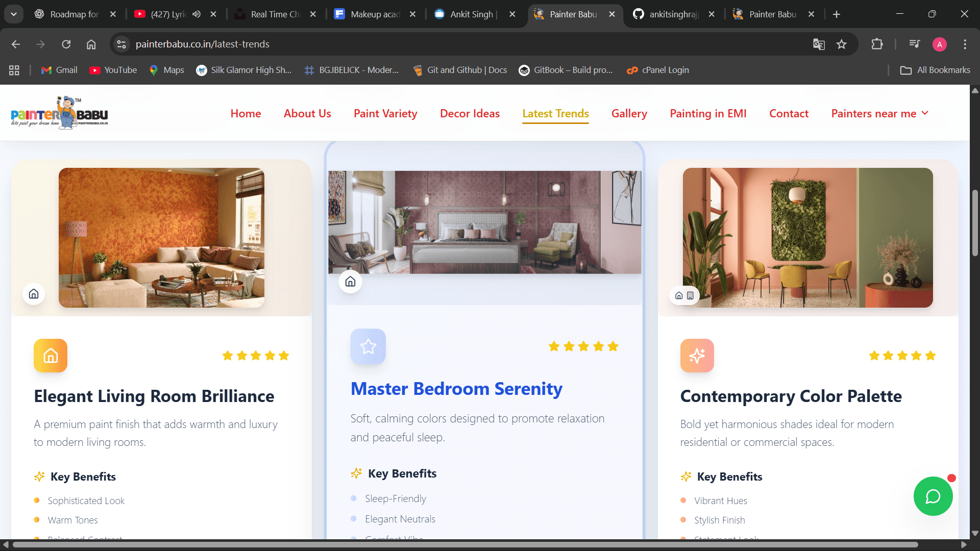Open cPanel Login bookmark
The height and width of the screenshot is (551, 980).
pyautogui.click(x=658, y=70)
